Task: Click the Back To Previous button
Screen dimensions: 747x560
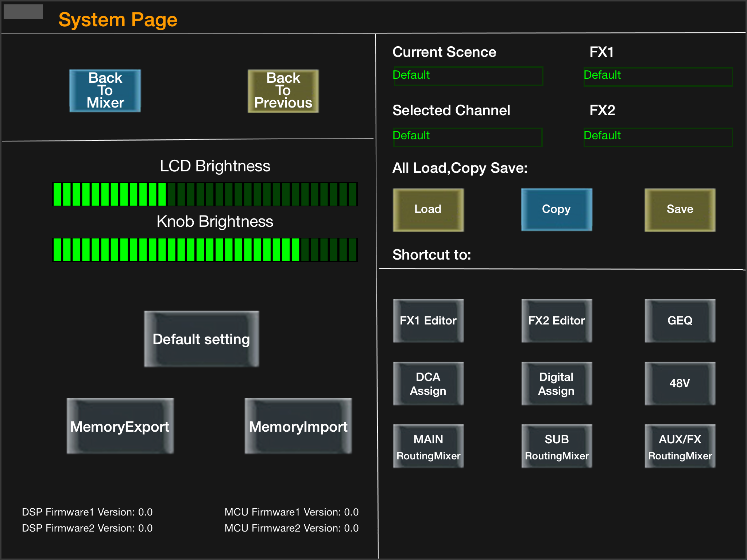Action: pyautogui.click(x=283, y=91)
